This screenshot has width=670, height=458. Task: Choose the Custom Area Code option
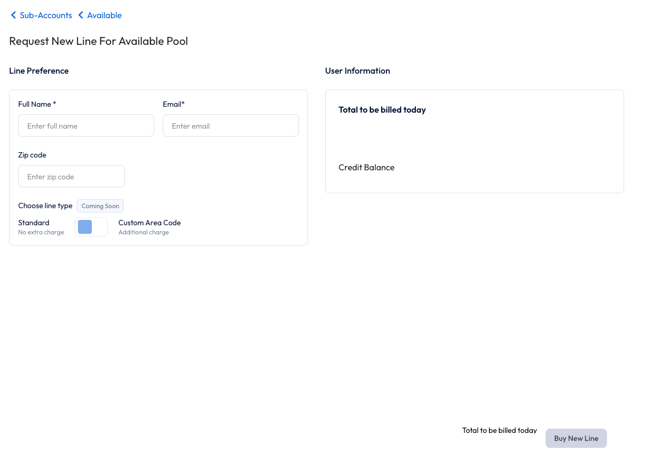coord(149,223)
